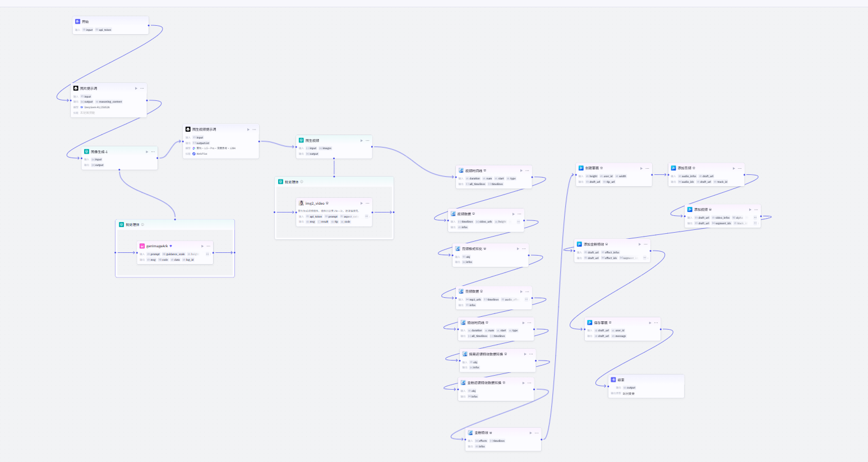Click the 结束 end node icon
The height and width of the screenshot is (462, 868).
pos(613,380)
